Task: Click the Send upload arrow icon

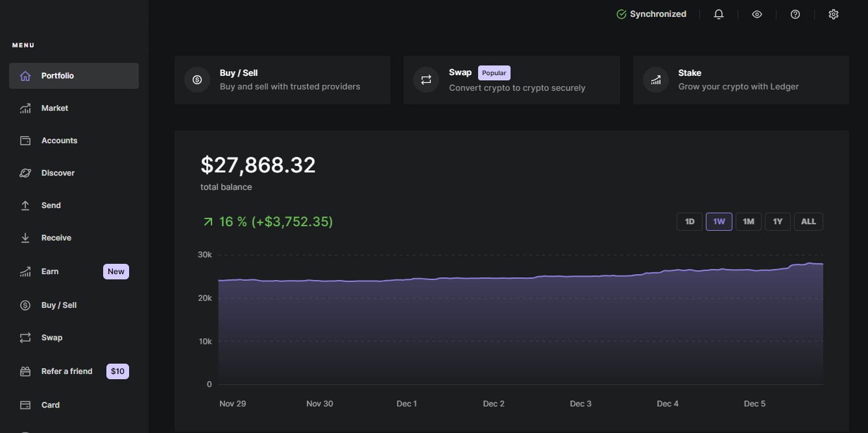Action: [x=25, y=205]
